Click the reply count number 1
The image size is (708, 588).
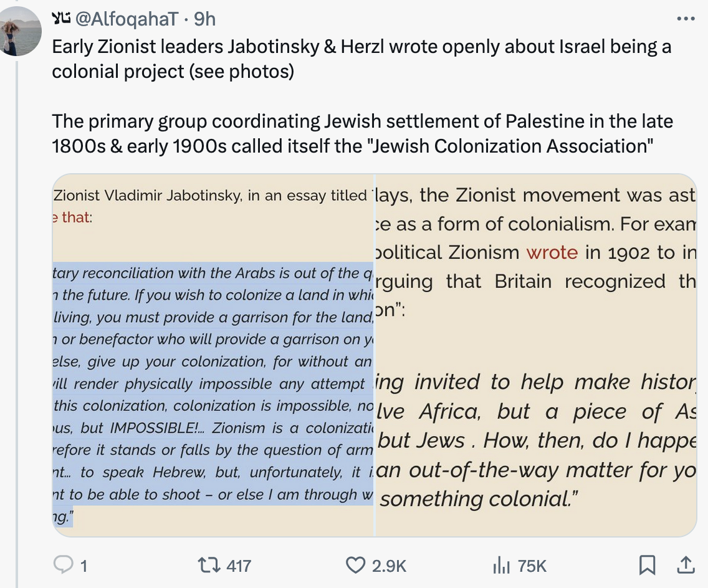pyautogui.click(x=84, y=566)
